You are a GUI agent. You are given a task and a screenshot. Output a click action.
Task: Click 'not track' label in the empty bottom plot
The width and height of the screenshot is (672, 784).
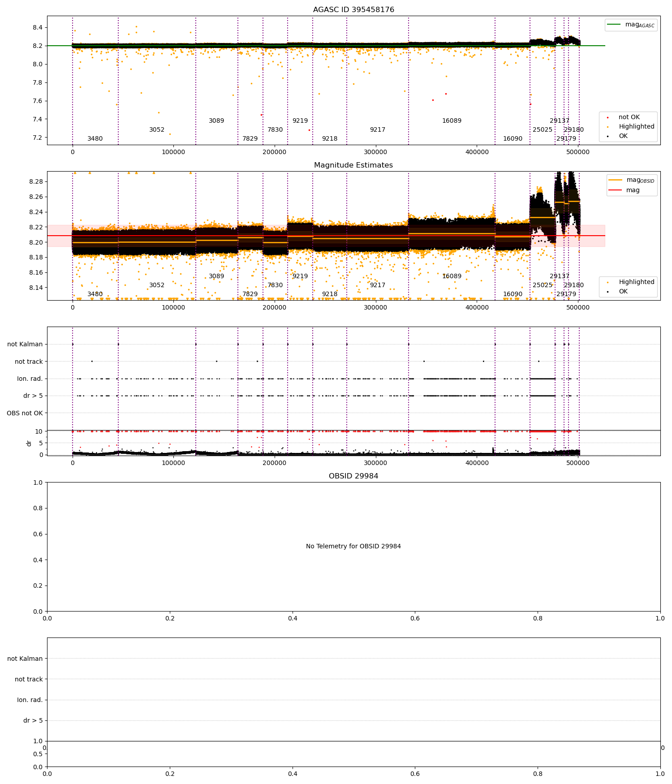click(x=29, y=680)
